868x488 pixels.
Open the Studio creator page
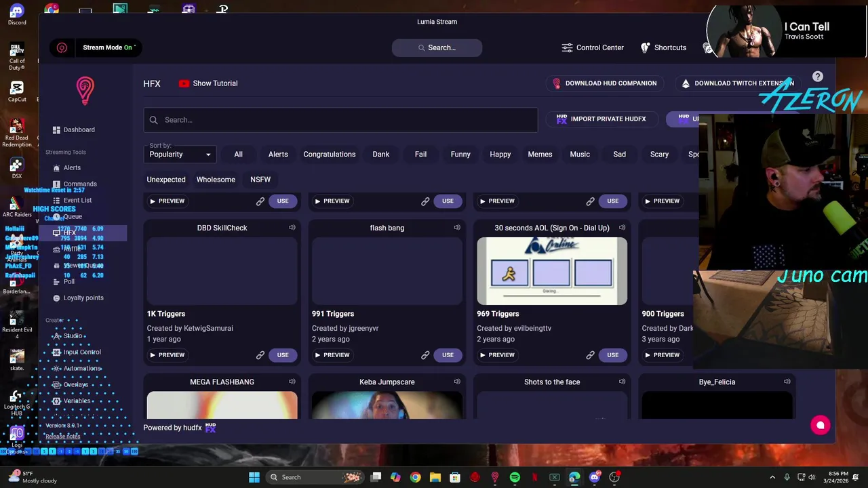pyautogui.click(x=67, y=335)
